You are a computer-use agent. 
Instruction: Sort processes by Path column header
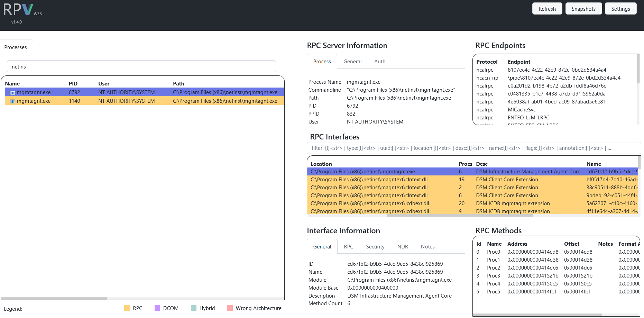178,83
